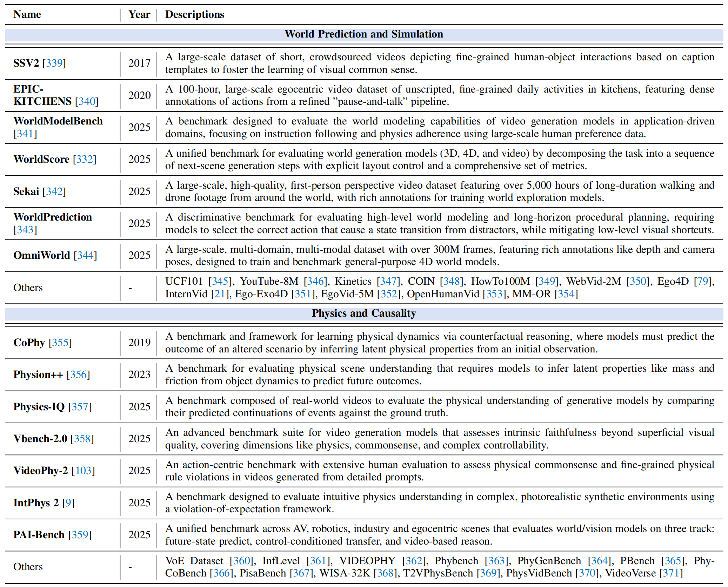The height and width of the screenshot is (587, 728).
Task: Open citation 356 for Physion++
Action: 79,375
